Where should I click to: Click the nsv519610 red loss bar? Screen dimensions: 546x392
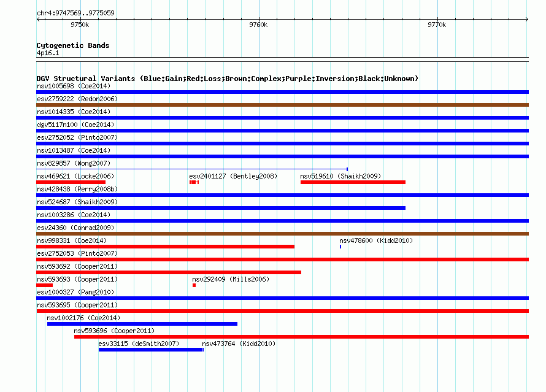(x=353, y=182)
